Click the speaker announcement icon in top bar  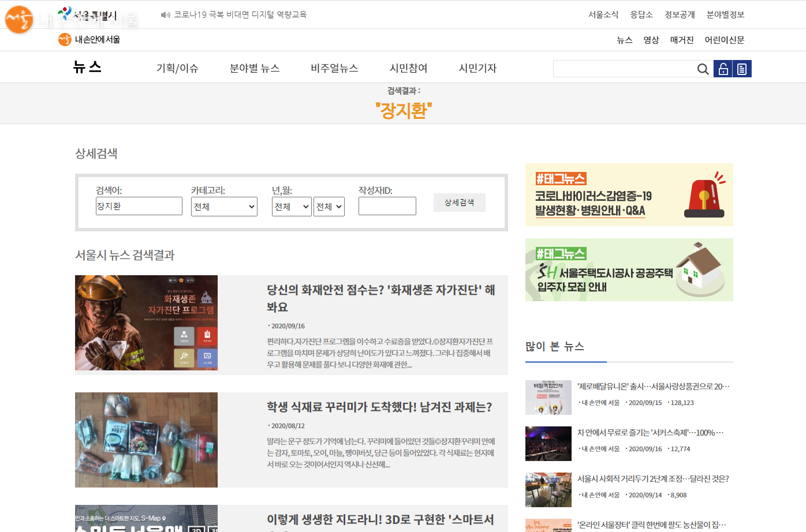(165, 15)
